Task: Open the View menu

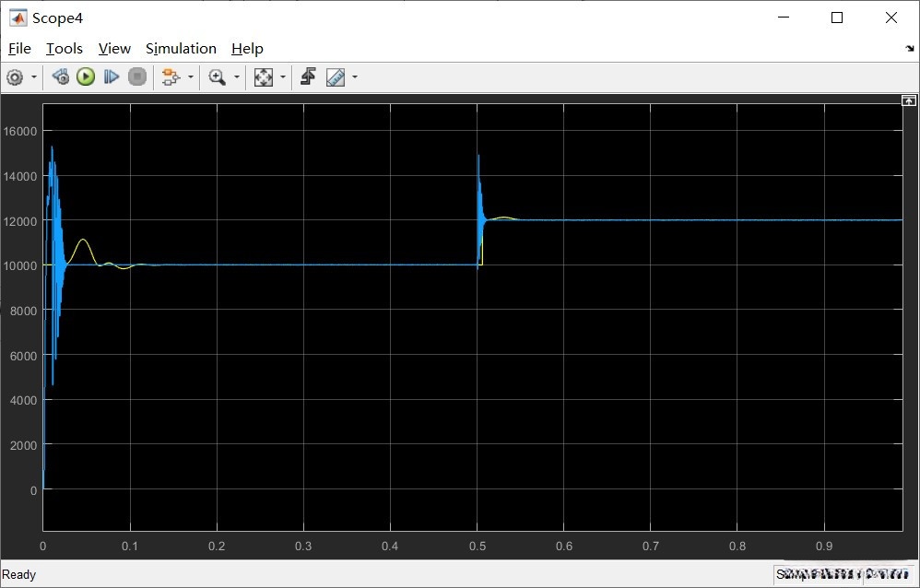Action: (x=114, y=49)
